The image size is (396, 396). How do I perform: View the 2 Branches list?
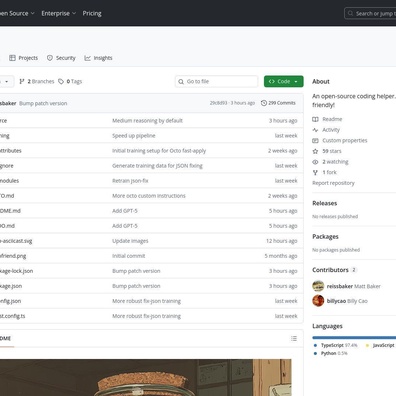click(x=37, y=81)
